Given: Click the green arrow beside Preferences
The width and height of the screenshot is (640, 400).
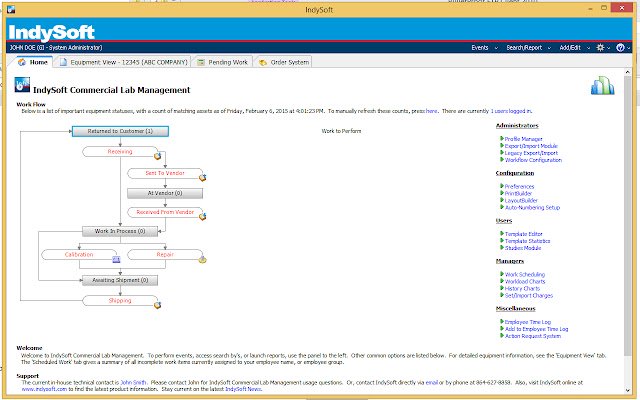Looking at the screenshot, I should tap(502, 186).
